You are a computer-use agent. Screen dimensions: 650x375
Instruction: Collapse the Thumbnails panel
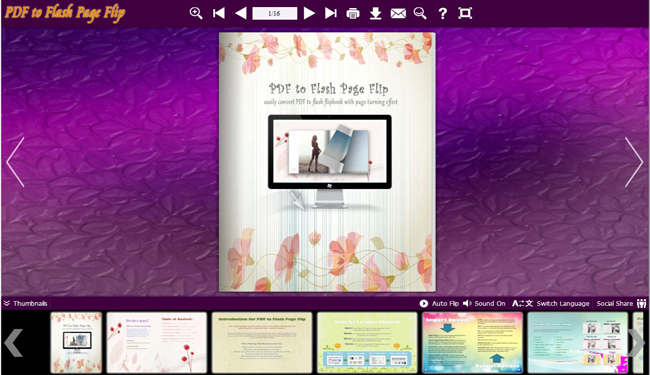tap(25, 303)
